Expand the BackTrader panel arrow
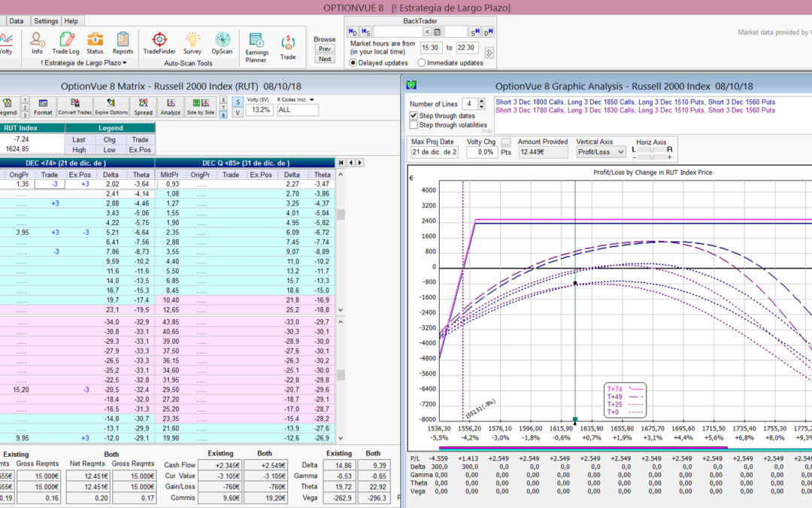The height and width of the screenshot is (508, 812). tap(489, 53)
